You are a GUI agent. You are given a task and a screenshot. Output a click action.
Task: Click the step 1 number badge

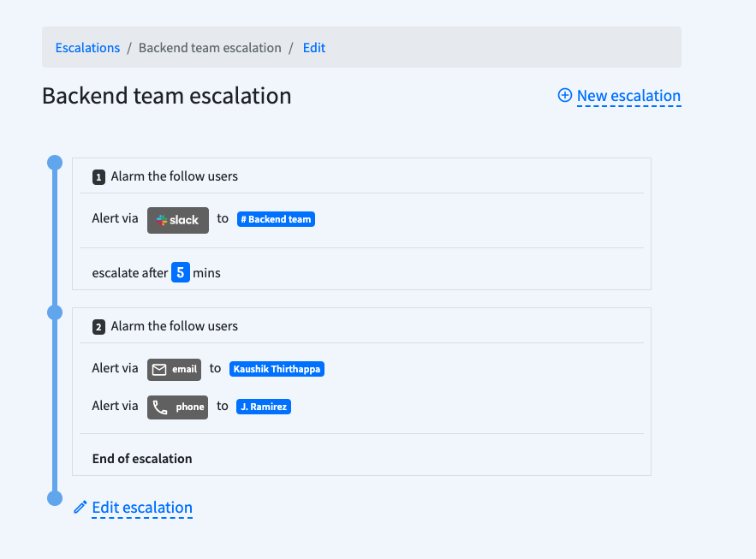point(99,177)
